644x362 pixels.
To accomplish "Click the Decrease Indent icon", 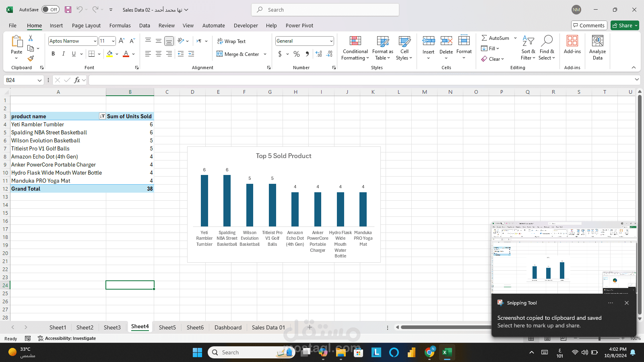I will [x=181, y=54].
